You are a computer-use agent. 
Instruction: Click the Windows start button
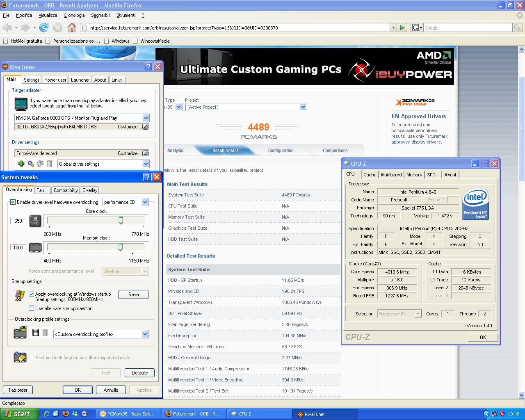point(19,414)
